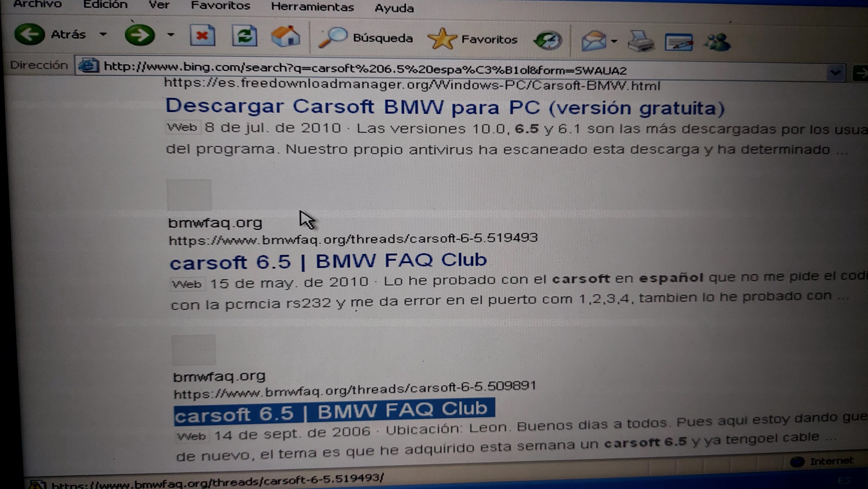
Task: Click the Web tag before 8 de jul. de 2010
Action: (x=182, y=127)
